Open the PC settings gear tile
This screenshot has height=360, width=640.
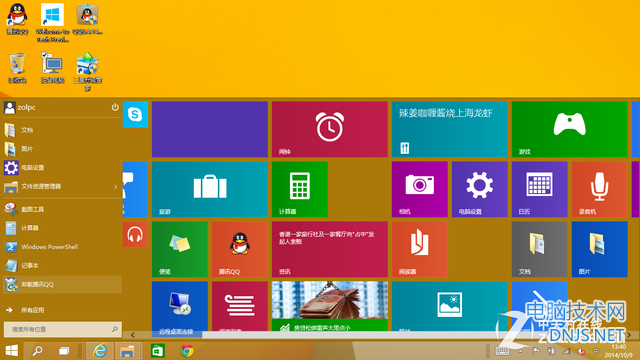(x=480, y=189)
